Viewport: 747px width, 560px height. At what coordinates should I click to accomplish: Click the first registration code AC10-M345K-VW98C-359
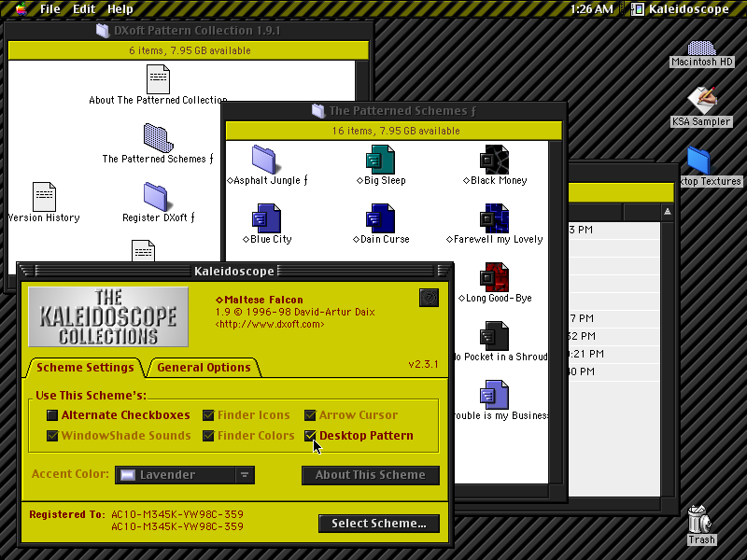pos(177,514)
